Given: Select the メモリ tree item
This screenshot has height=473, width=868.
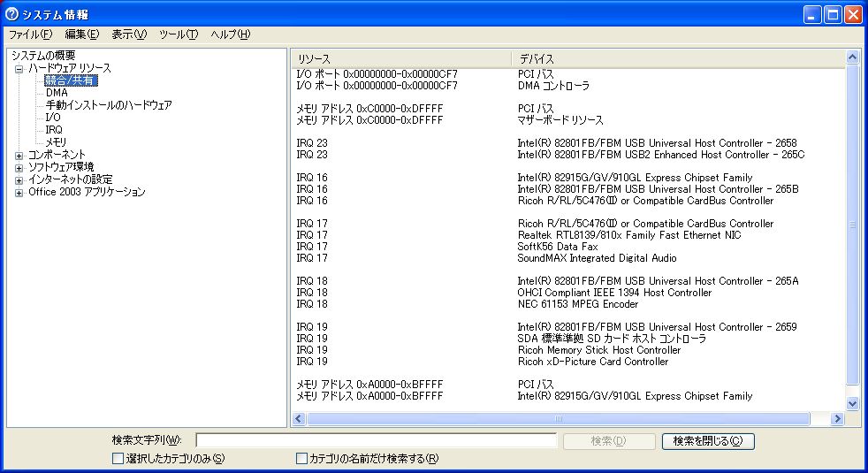Looking at the screenshot, I should pos(57,142).
